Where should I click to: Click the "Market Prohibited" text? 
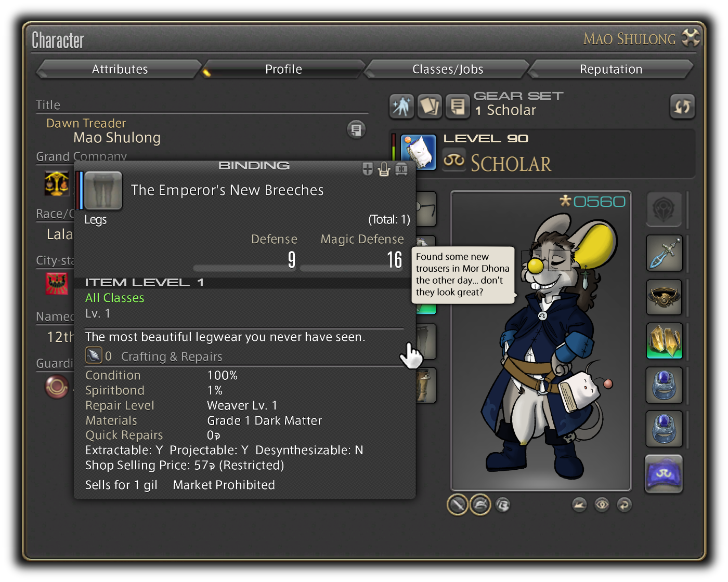click(224, 485)
